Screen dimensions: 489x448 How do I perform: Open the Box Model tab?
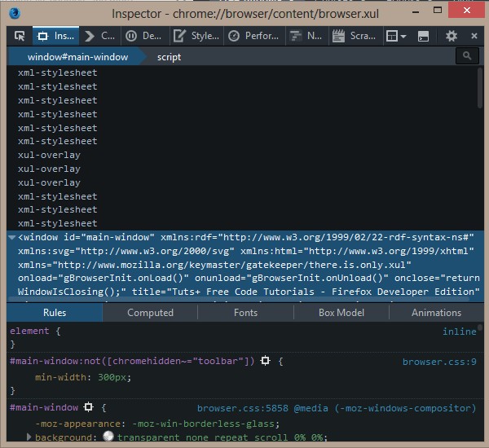pyautogui.click(x=341, y=313)
